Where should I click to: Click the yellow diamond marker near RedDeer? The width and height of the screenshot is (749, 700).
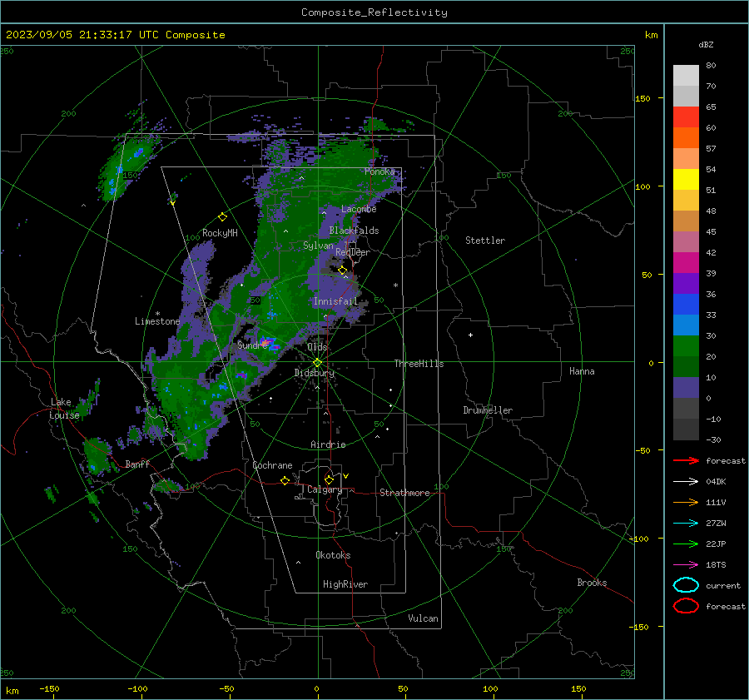click(x=342, y=271)
